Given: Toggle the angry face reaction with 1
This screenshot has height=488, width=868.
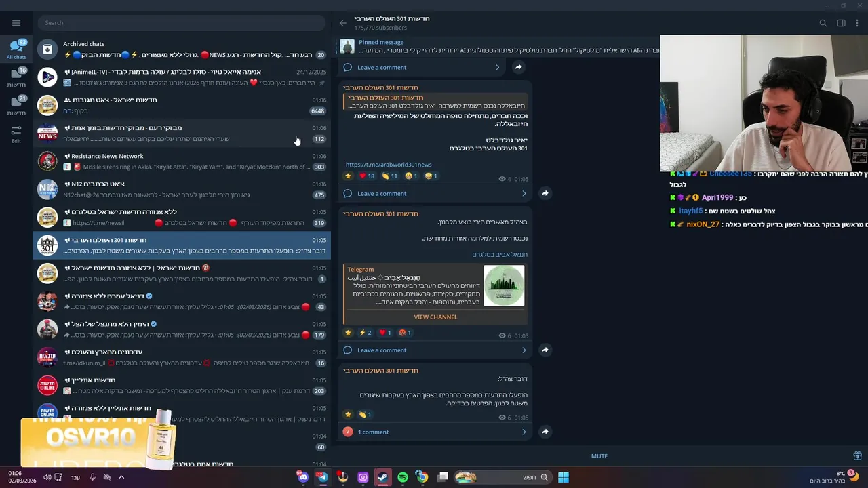Looking at the screenshot, I should (406, 333).
